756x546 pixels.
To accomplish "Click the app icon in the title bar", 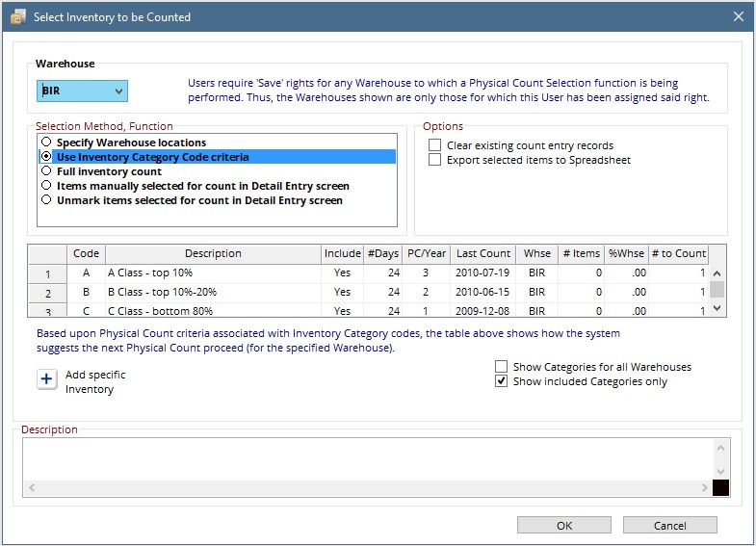I will click(17, 16).
